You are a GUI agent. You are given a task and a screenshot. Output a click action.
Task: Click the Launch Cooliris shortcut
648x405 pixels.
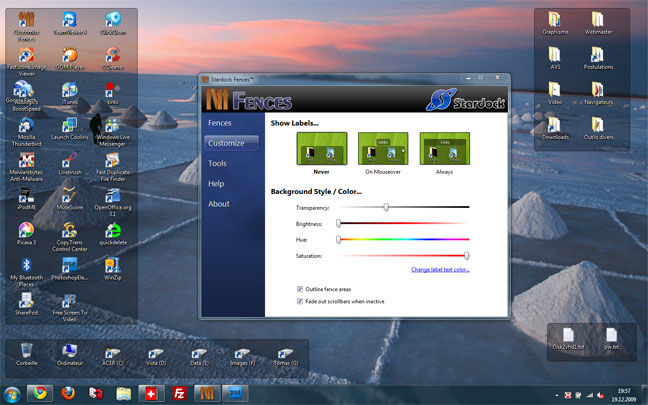(70, 129)
